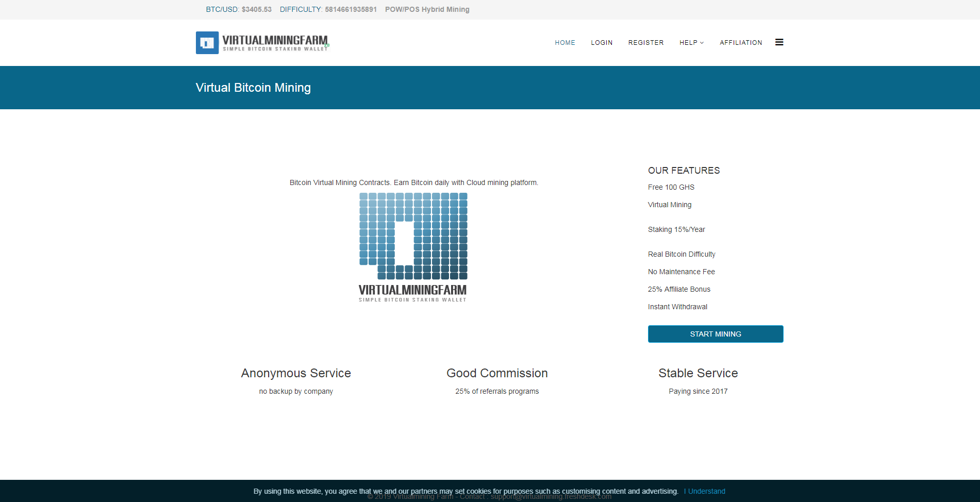Click POW/POS Hybrid Mining text

coord(427,9)
